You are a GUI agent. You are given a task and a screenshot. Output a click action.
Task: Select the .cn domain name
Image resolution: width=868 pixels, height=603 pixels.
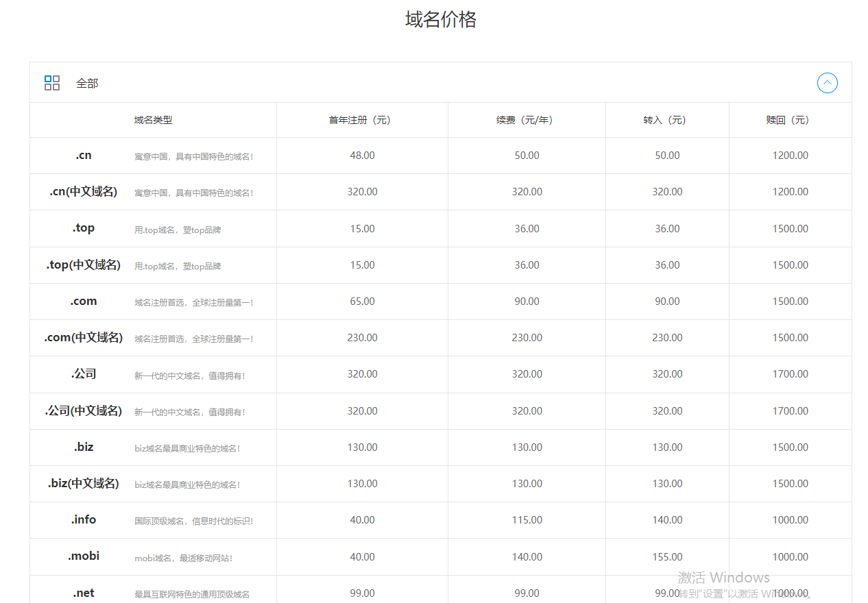(84, 156)
